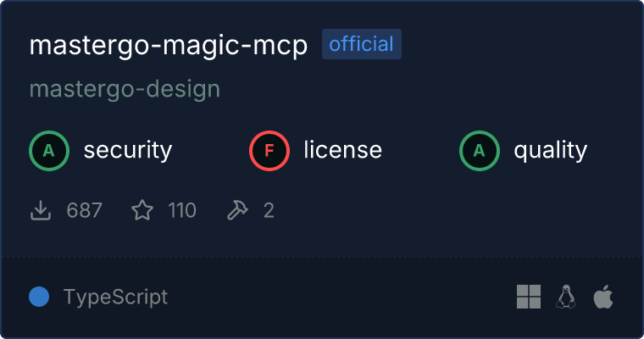Image resolution: width=644 pixels, height=339 pixels.
Task: Open the mastergo-magic-mcp title
Action: (169, 45)
